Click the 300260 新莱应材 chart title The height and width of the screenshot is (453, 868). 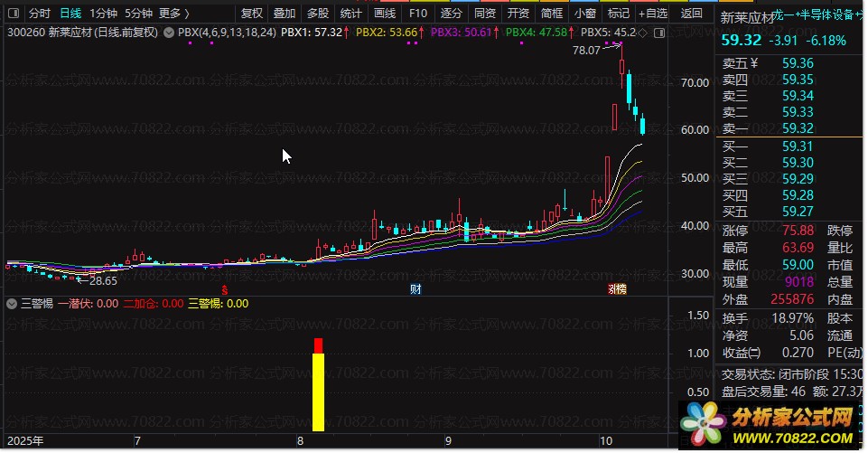(82, 33)
